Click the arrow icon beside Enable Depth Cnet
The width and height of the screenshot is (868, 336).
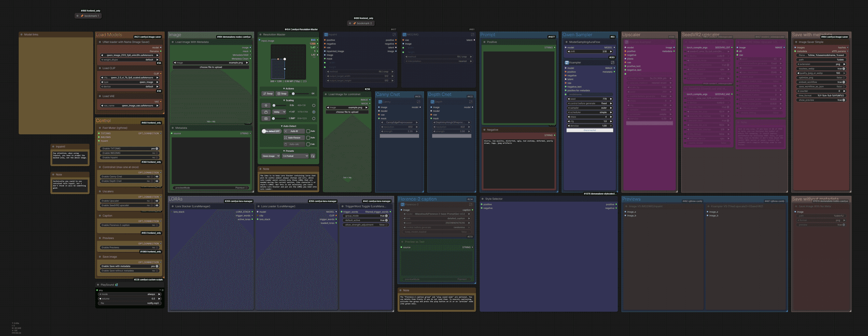click(x=157, y=181)
